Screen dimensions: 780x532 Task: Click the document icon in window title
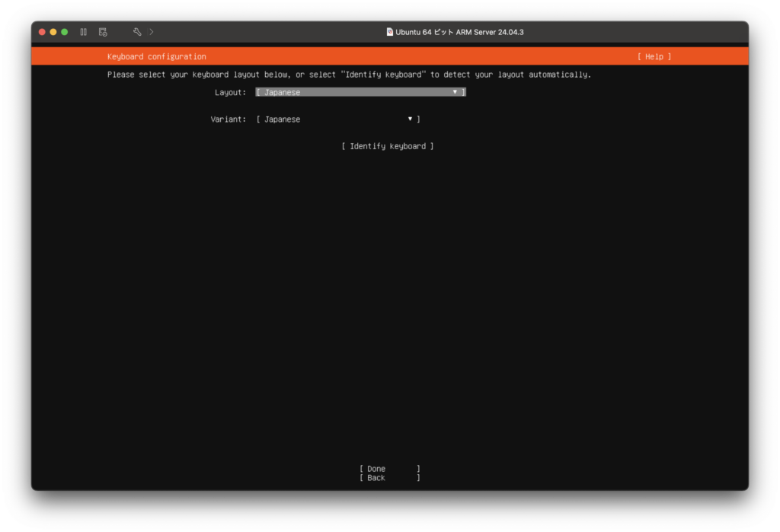click(390, 32)
